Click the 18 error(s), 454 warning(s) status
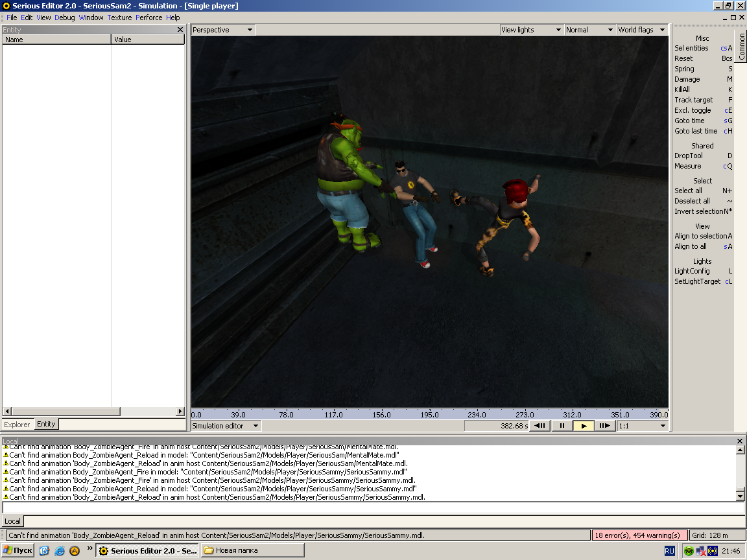This screenshot has height=560, width=747. pyautogui.click(x=639, y=535)
